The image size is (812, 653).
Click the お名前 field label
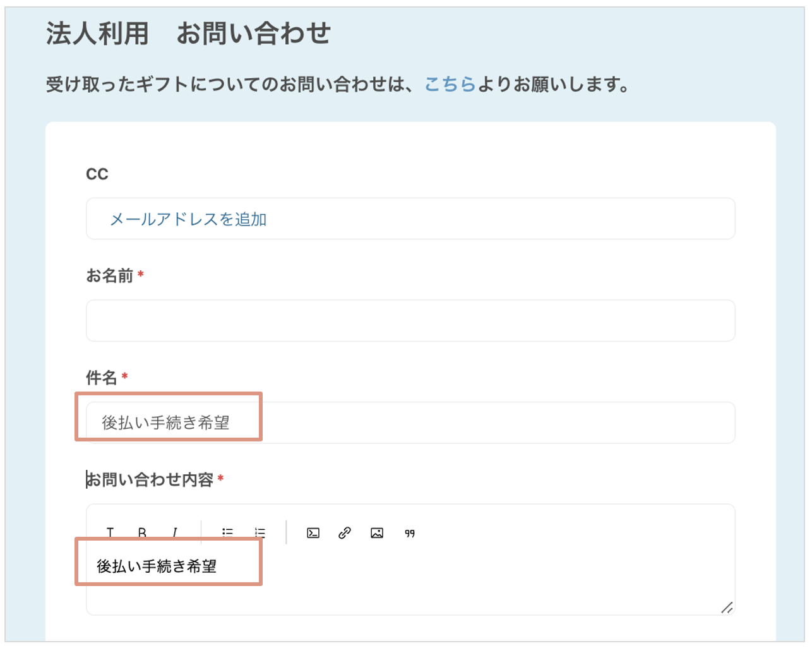coord(110,276)
